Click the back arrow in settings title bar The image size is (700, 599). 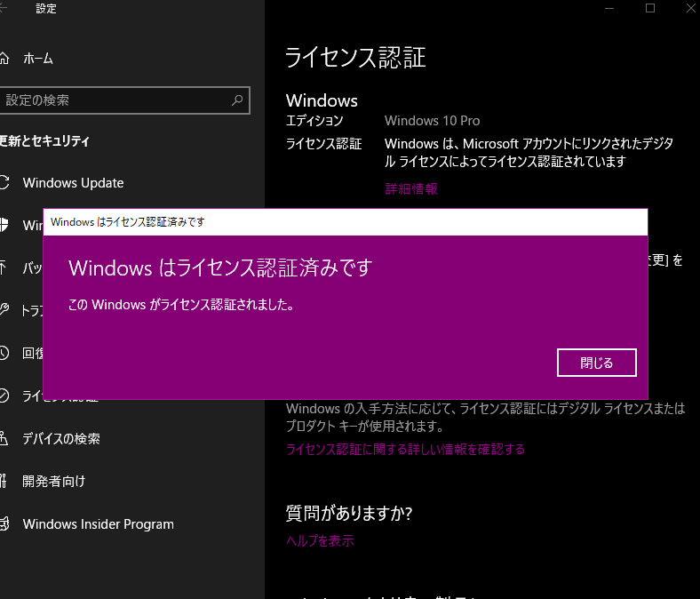(3, 9)
